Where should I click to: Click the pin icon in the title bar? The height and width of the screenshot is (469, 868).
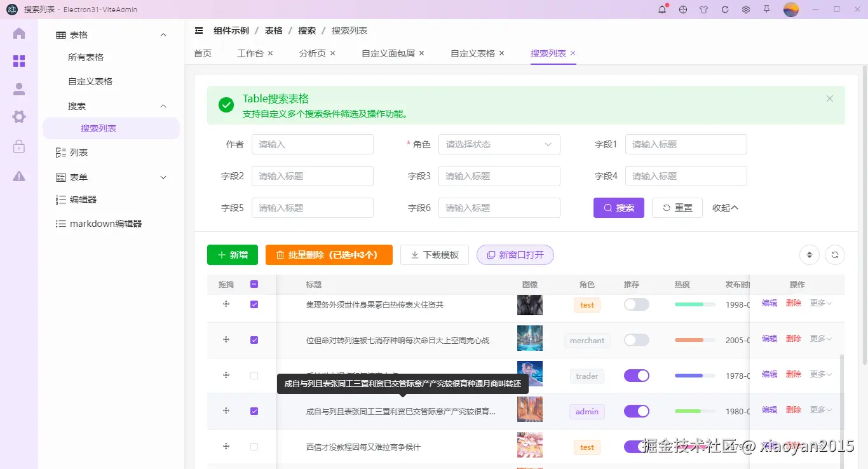coord(767,10)
